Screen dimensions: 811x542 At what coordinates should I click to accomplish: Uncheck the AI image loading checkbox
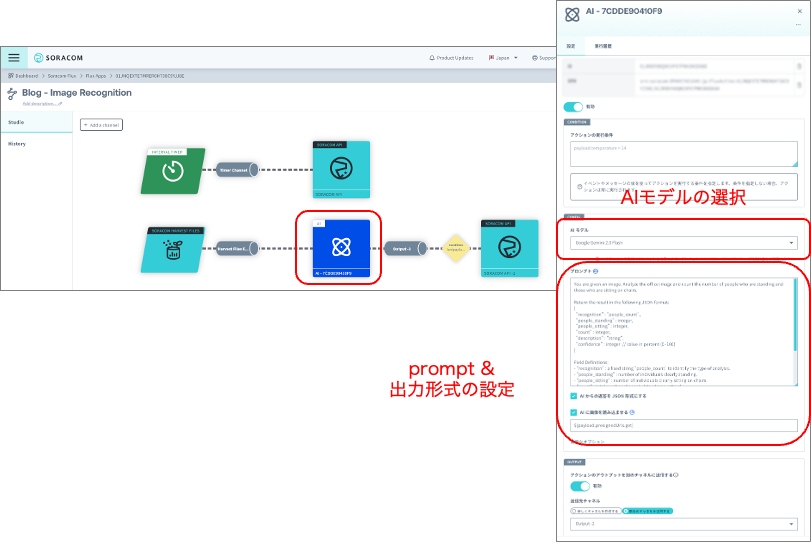574,413
